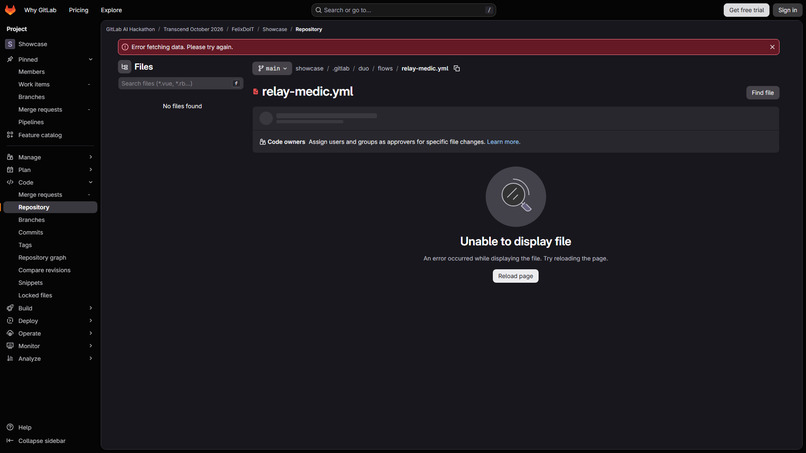Click the Sign in button
806x453 pixels.
[x=787, y=10]
